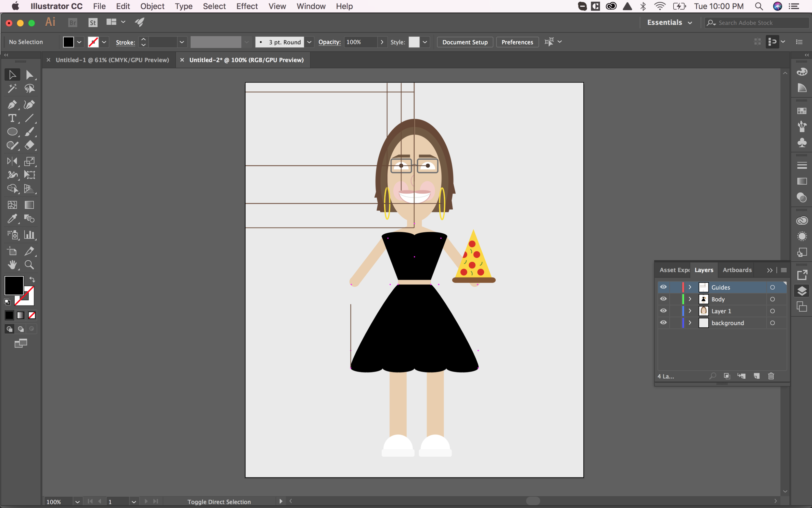Toggle visibility of background layer

pyautogui.click(x=663, y=322)
